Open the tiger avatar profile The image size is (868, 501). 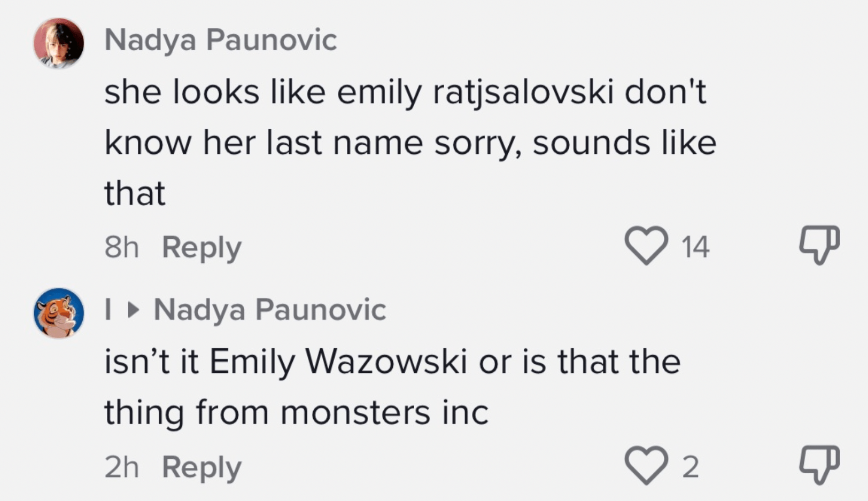(59, 313)
